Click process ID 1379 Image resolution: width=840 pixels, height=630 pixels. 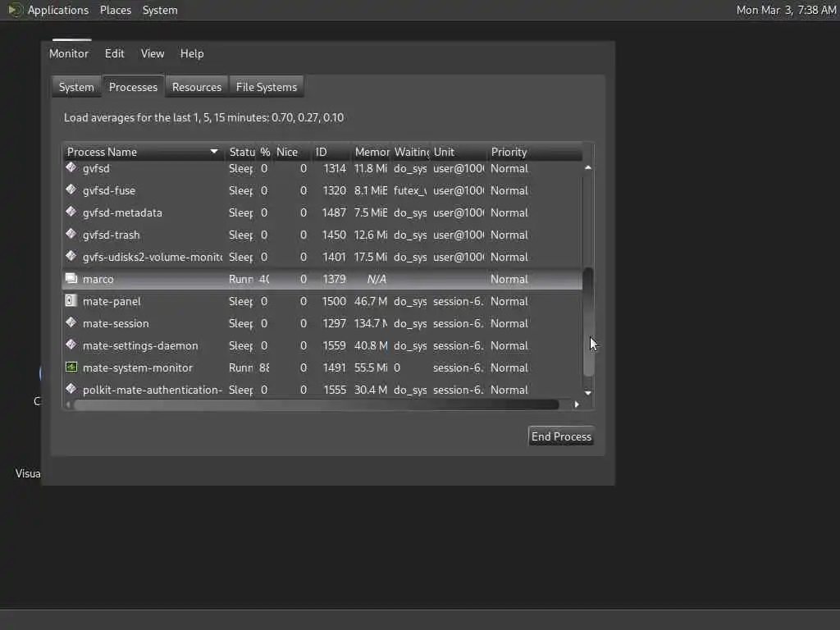tap(334, 279)
